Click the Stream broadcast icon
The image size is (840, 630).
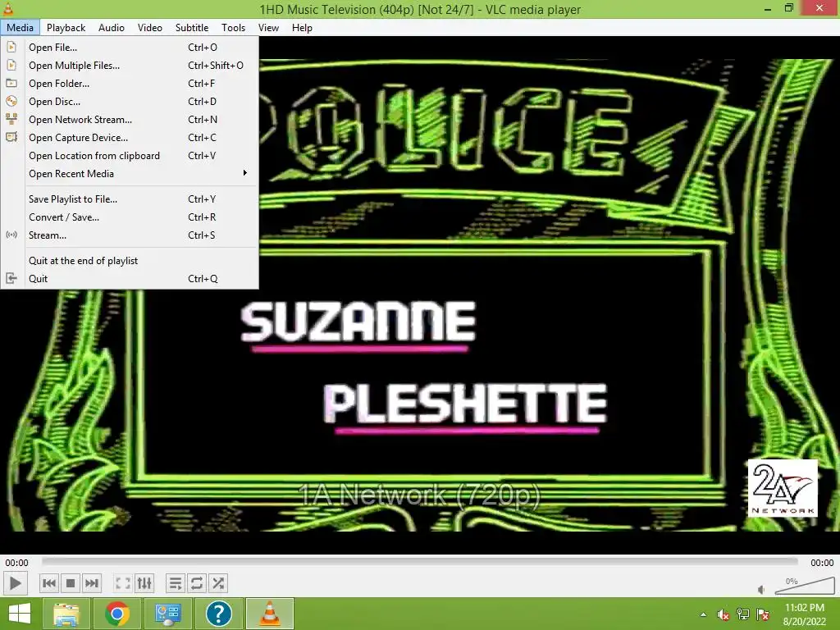click(x=11, y=235)
